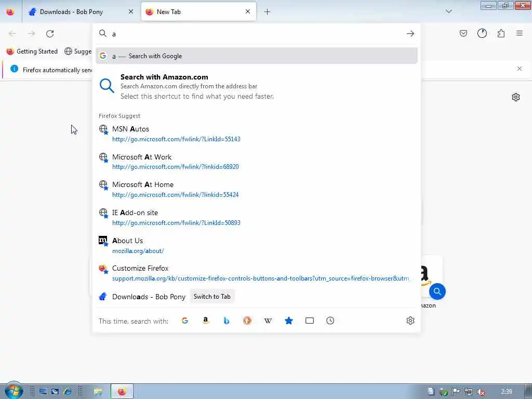
Task: Click Amazon shortcut search magnifier badge
Action: pos(437,291)
